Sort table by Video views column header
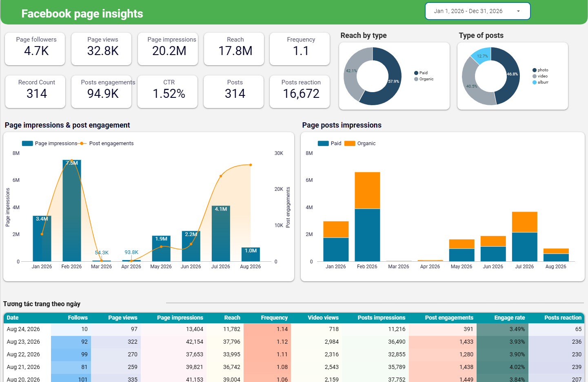 (323, 318)
